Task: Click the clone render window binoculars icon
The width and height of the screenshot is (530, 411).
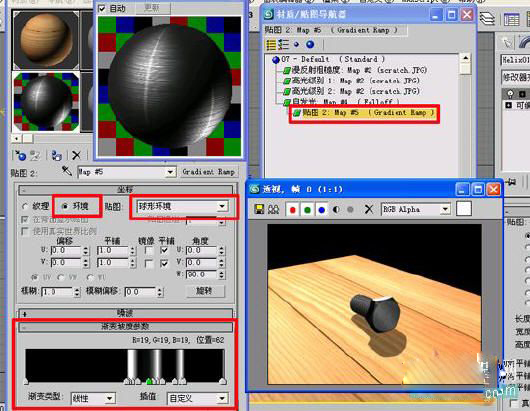Action: click(x=273, y=209)
